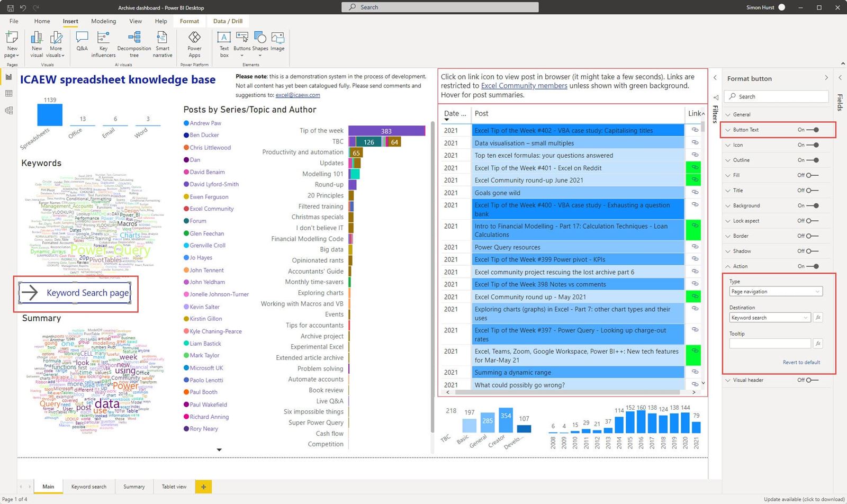Screen dimensions: 847x504
Task: Click the Tooltip input field
Action: point(769,344)
